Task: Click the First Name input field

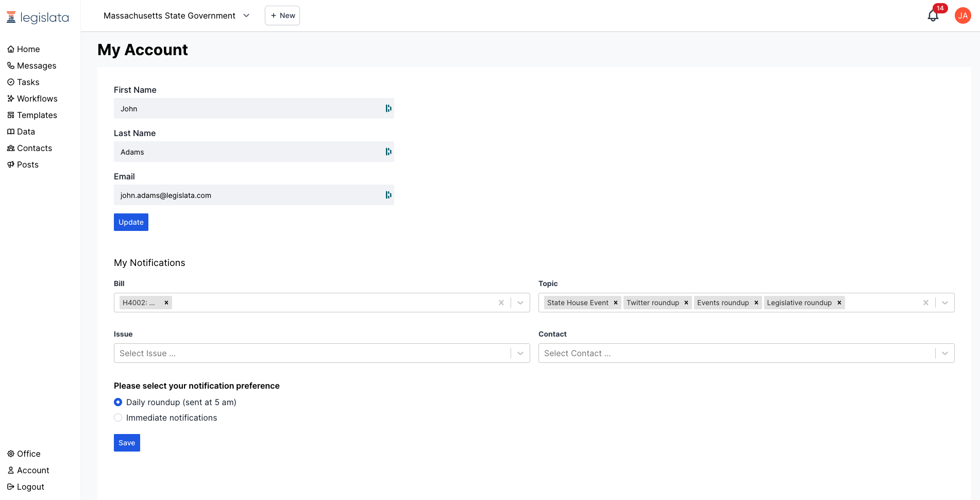Action: (x=254, y=108)
